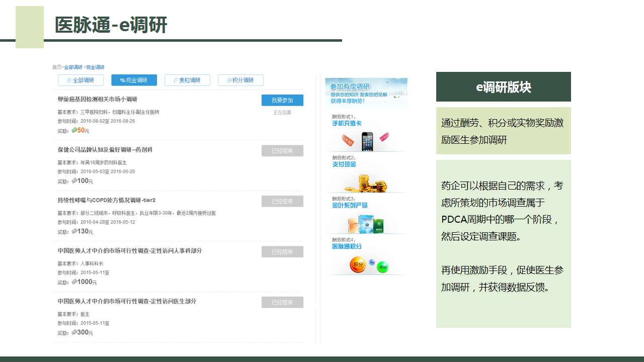Select the 现金调研 tab

coord(134,80)
